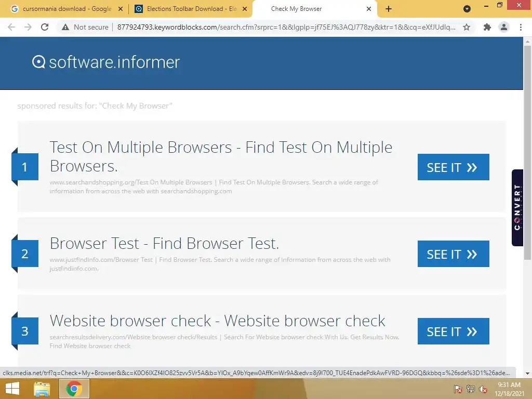532x399 pixels.
Task: Reload the current page
Action: (45, 27)
